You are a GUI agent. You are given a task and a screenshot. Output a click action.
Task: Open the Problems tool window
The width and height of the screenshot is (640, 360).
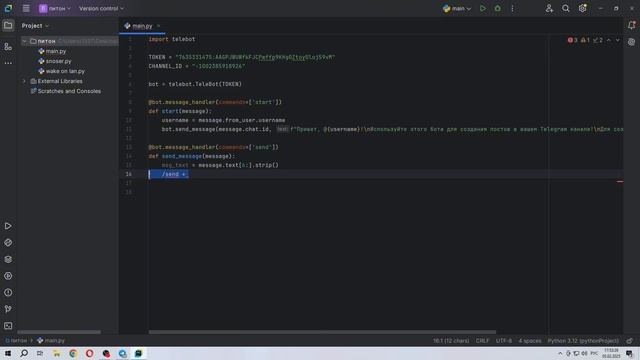tap(8, 293)
